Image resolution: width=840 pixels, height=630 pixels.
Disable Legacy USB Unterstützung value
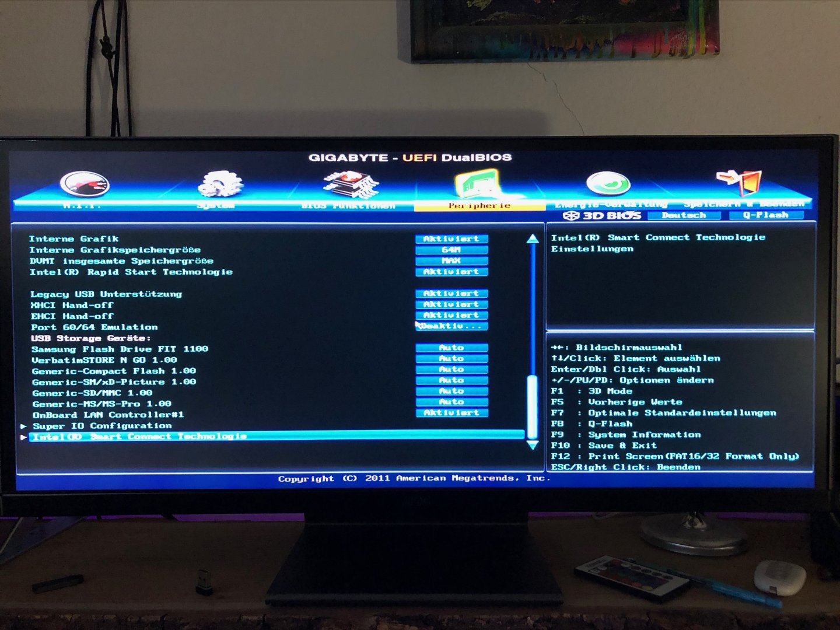pos(452,293)
